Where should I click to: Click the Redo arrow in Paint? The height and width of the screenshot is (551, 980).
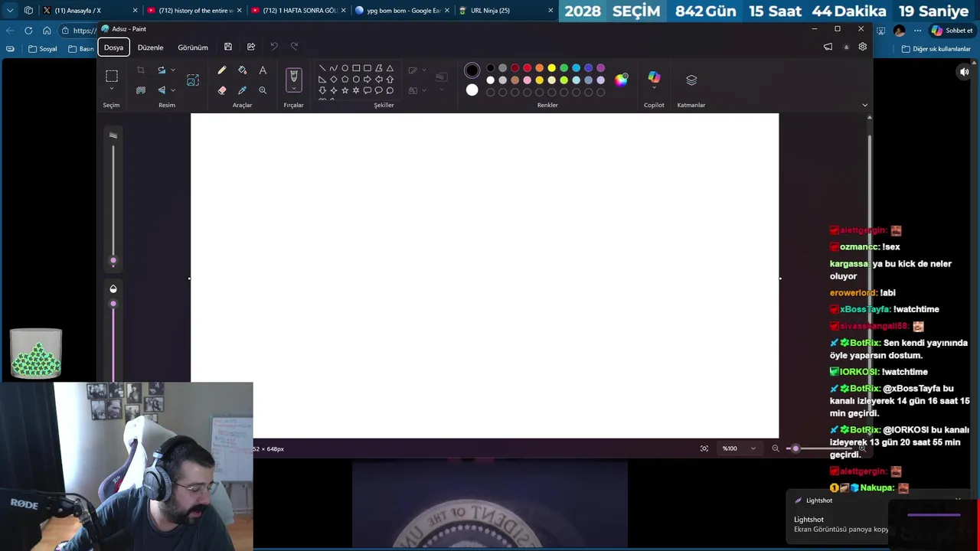(295, 47)
